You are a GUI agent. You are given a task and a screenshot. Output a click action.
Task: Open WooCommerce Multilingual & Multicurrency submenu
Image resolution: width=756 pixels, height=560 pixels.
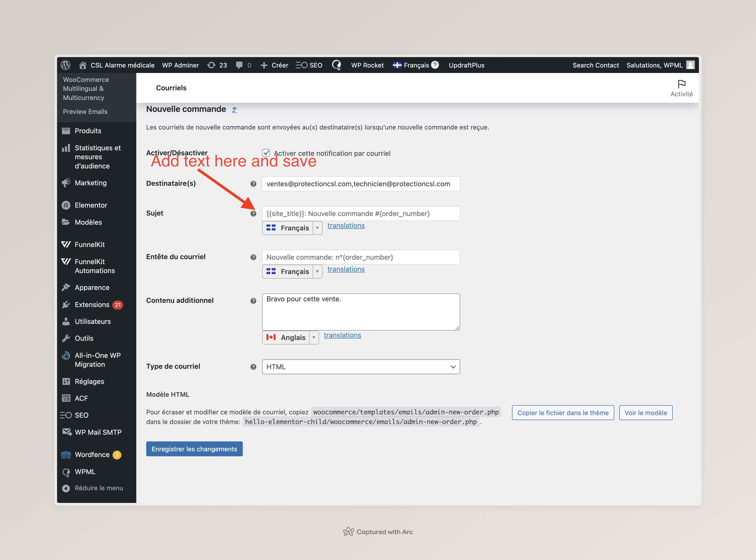click(x=86, y=89)
